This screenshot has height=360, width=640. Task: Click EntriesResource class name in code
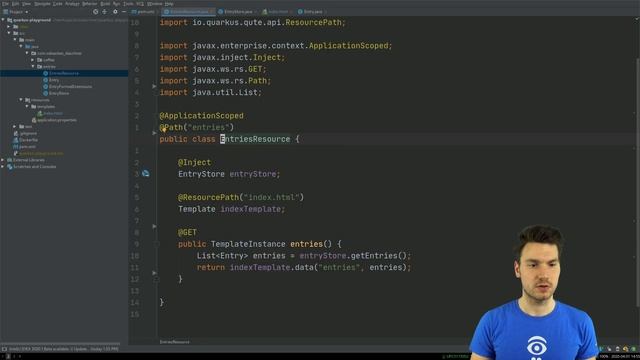pos(255,139)
